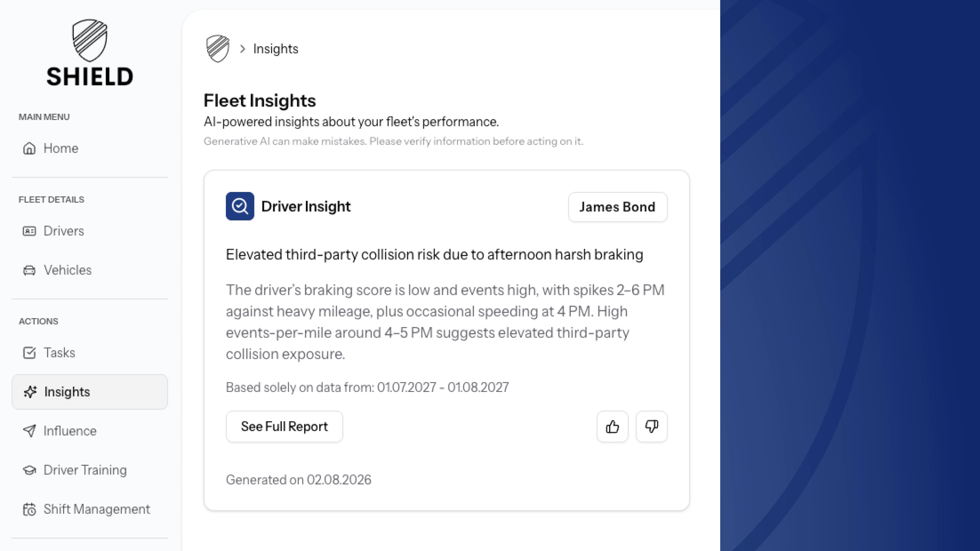
Task: Click the Home house icon
Action: [29, 148]
